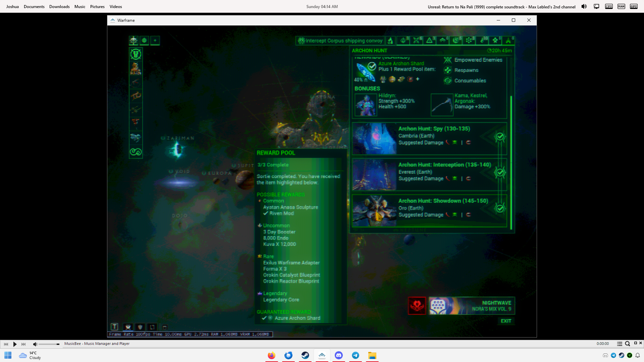The height and width of the screenshot is (362, 644).
Task: Click the Kama scythe weapon bonus image
Action: click(442, 105)
